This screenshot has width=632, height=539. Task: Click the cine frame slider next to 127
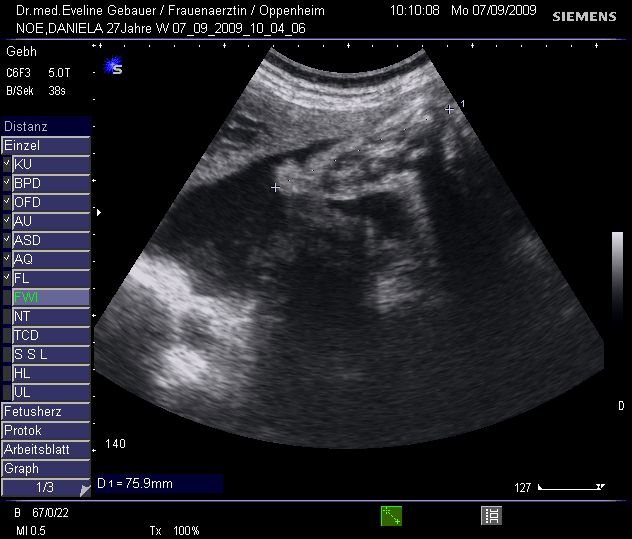pos(571,487)
